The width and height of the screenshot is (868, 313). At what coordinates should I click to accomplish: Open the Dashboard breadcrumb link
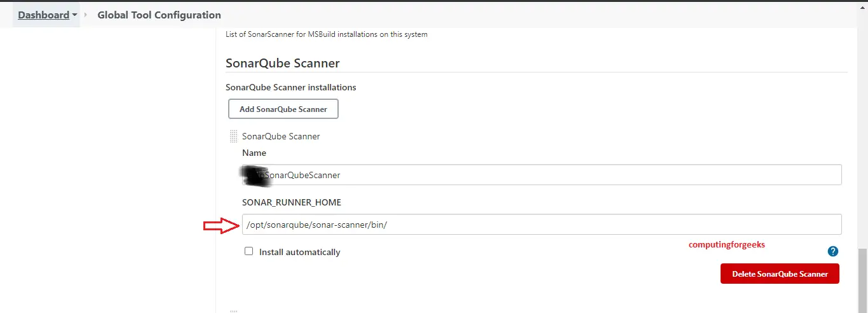pos(43,15)
